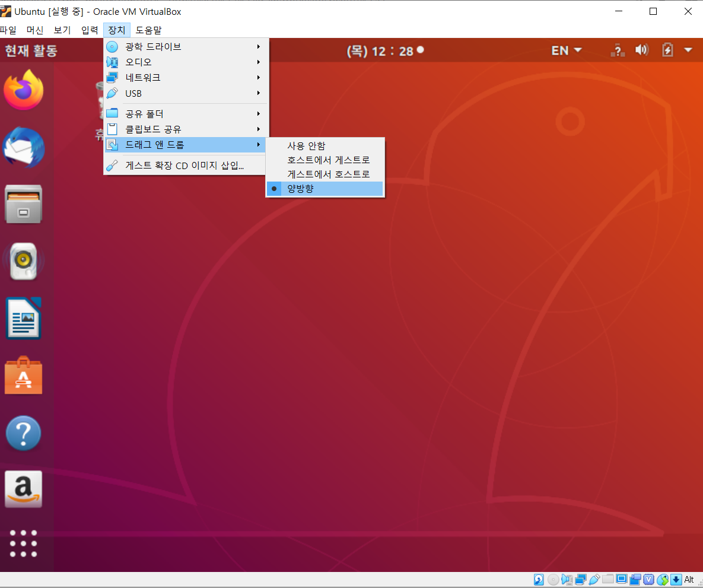Image resolution: width=703 pixels, height=588 pixels.
Task: Open Rhythmbox music player in dock
Action: pyautogui.click(x=23, y=261)
